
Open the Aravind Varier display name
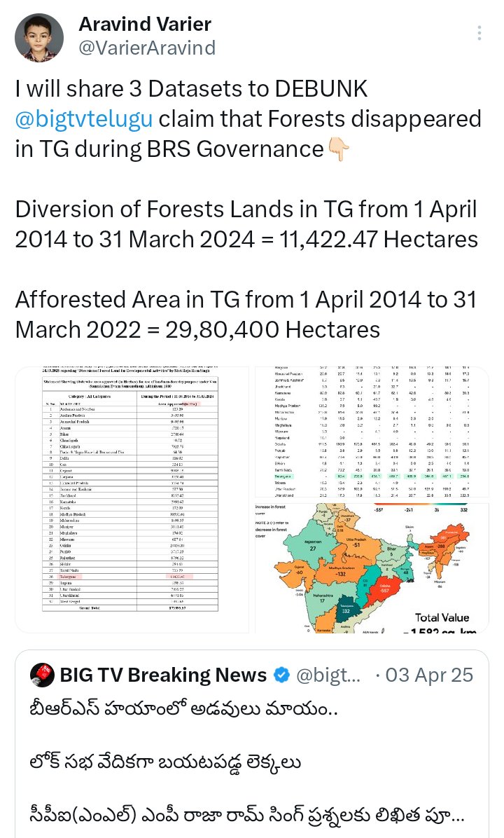coord(145,24)
